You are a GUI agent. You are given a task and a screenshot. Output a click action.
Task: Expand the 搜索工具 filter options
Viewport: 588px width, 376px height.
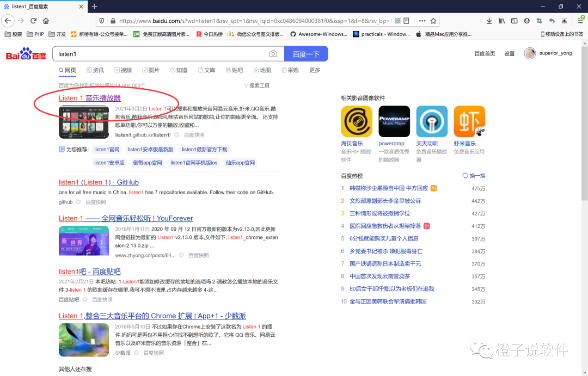point(257,85)
